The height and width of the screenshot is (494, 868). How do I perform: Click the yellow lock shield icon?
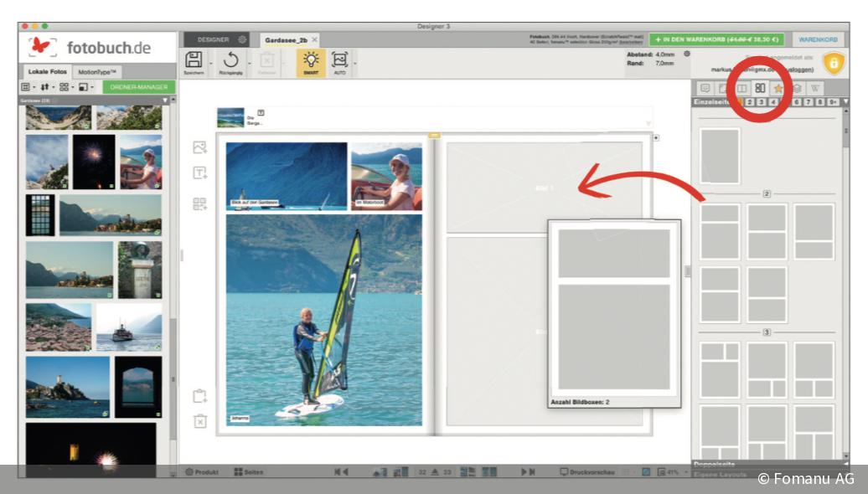pyautogui.click(x=834, y=63)
